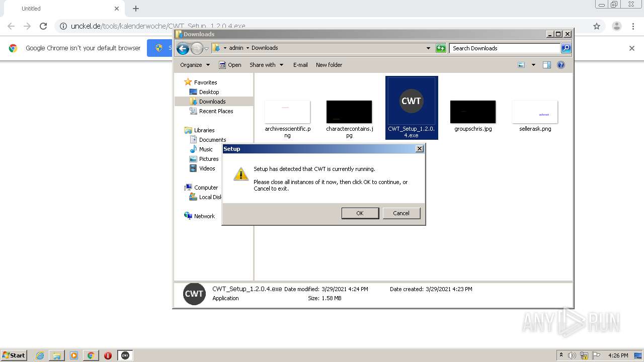
Task: Select Computer in navigation pane
Action: tap(206, 188)
